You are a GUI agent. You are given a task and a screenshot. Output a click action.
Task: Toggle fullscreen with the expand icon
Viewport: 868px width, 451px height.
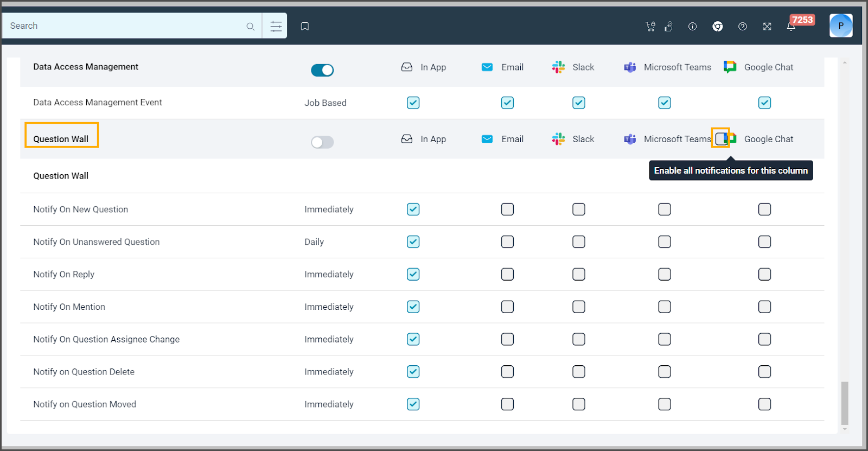767,27
